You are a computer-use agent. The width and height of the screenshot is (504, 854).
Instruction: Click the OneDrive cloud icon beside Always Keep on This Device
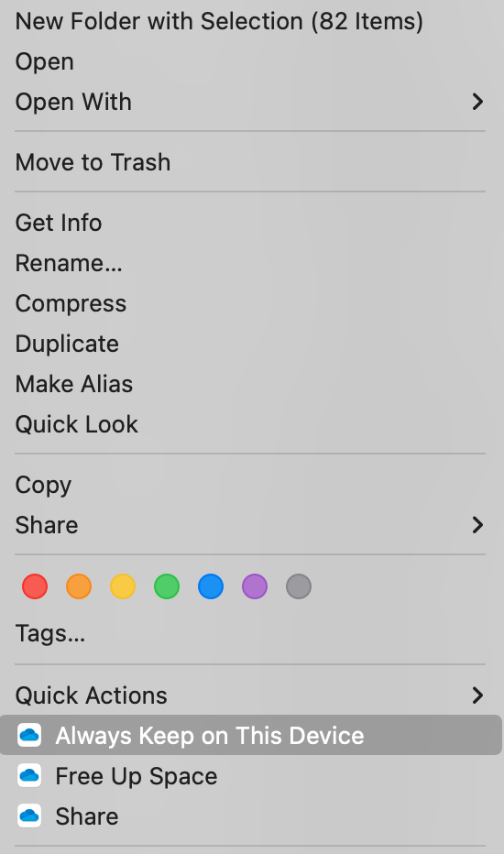(x=29, y=735)
